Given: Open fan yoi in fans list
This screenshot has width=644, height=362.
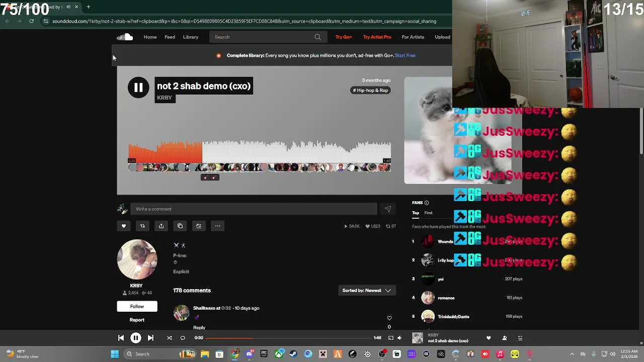Looking at the screenshot, I should coord(441,279).
